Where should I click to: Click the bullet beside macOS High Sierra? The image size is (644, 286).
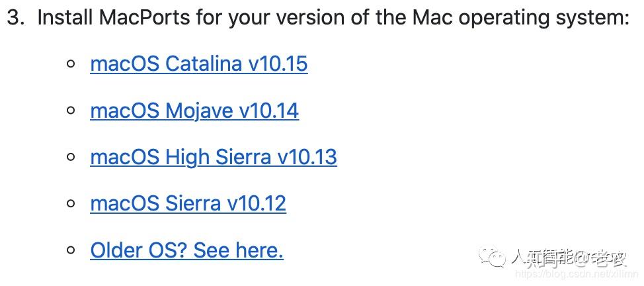tap(71, 157)
